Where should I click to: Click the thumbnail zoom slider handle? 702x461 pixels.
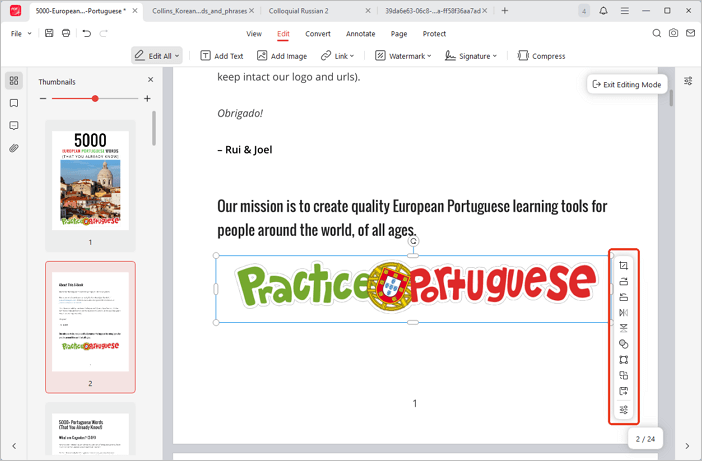click(95, 99)
